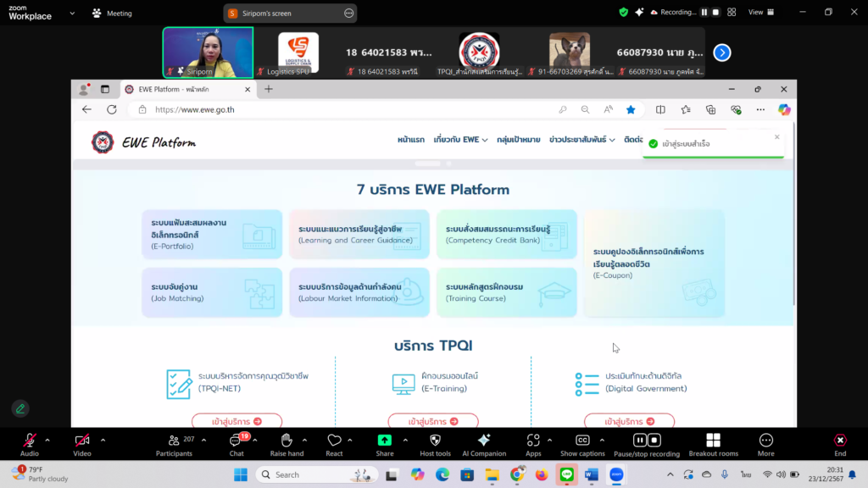Open browser Settings and more menu
Image resolution: width=868 pixels, height=488 pixels.
[760, 109]
